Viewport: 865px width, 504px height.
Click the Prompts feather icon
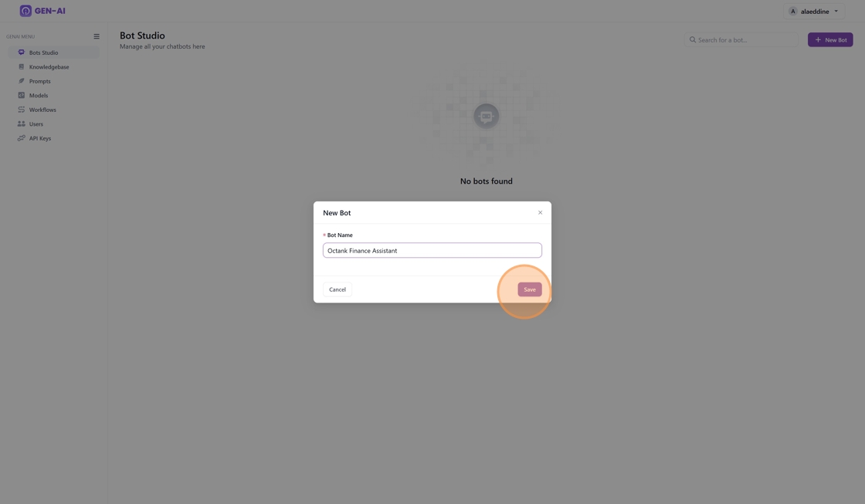click(x=22, y=81)
